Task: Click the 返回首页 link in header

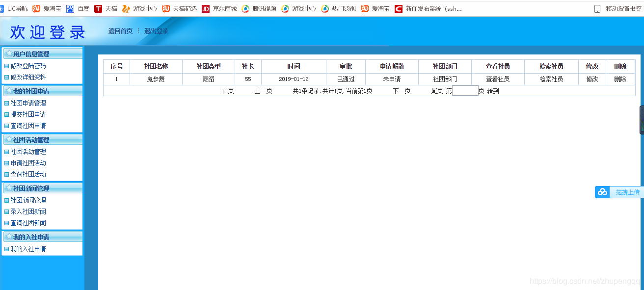Action: pos(120,31)
